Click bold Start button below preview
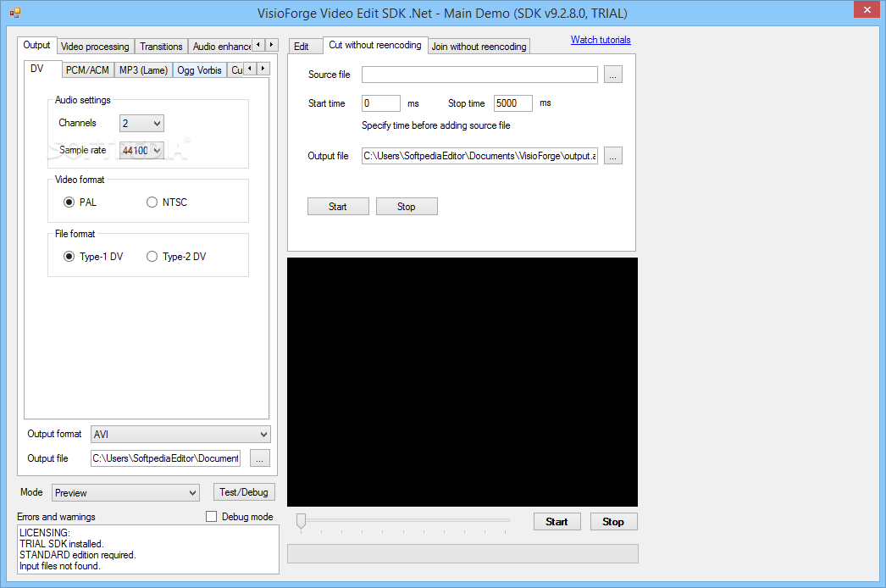 557,522
